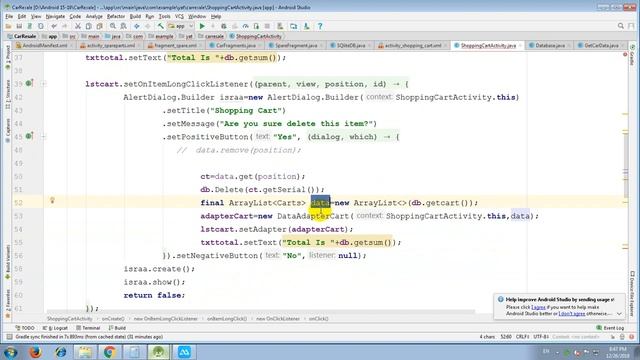The width and height of the screenshot is (640, 360).
Task: Click the Help question mark icon
Action: coord(320,26)
